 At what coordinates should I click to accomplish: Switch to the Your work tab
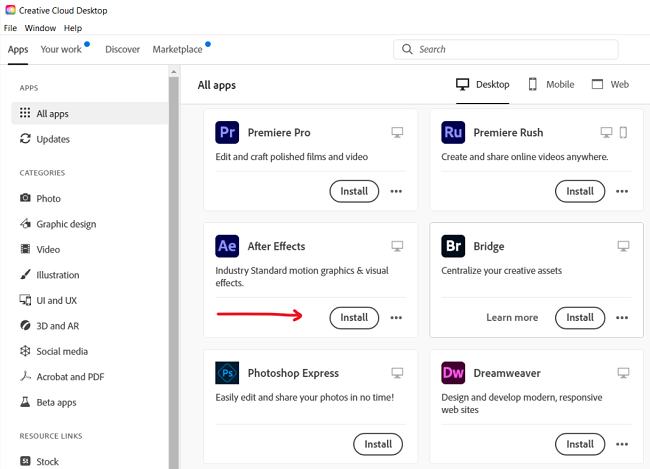[x=61, y=49]
